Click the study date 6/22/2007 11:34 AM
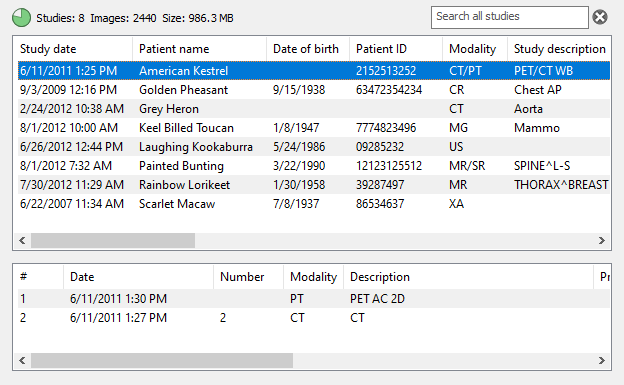624x385 pixels. (72, 204)
